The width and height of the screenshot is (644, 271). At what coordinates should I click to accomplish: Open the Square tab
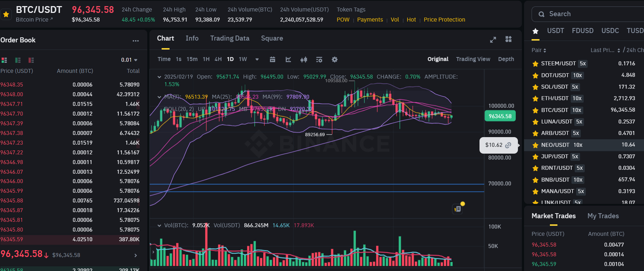click(272, 38)
